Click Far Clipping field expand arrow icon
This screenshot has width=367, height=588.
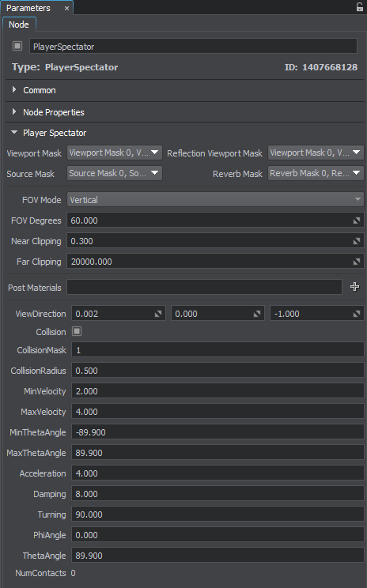pyautogui.click(x=357, y=262)
